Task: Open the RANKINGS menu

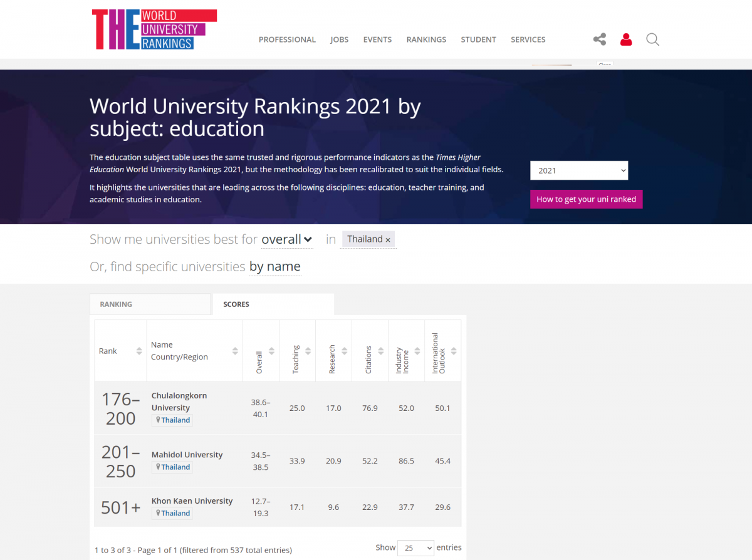Action: pyautogui.click(x=426, y=39)
